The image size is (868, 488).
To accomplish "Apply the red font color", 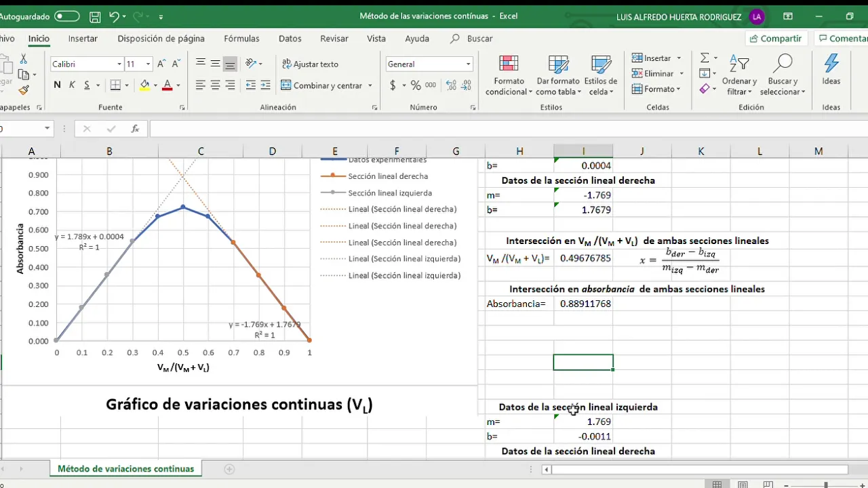I will [167, 85].
